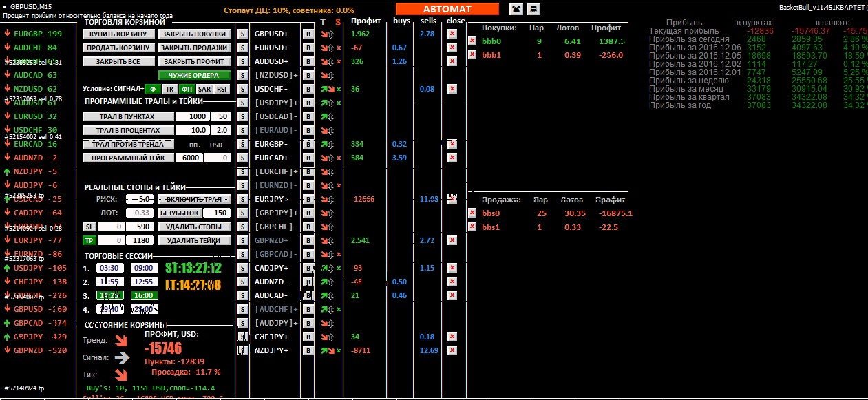Click red X beside bbs0 sales row
The height and width of the screenshot is (400, 868).
(472, 213)
